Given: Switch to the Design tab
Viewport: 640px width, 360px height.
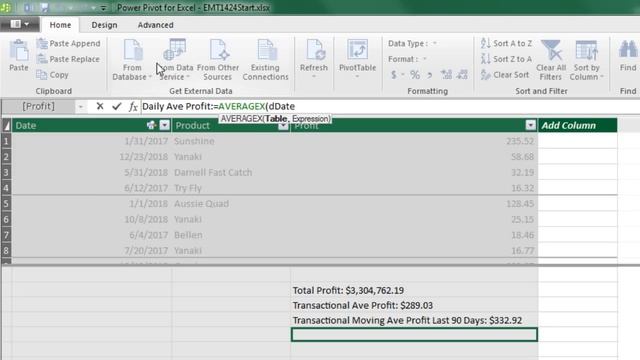Looking at the screenshot, I should tap(104, 25).
